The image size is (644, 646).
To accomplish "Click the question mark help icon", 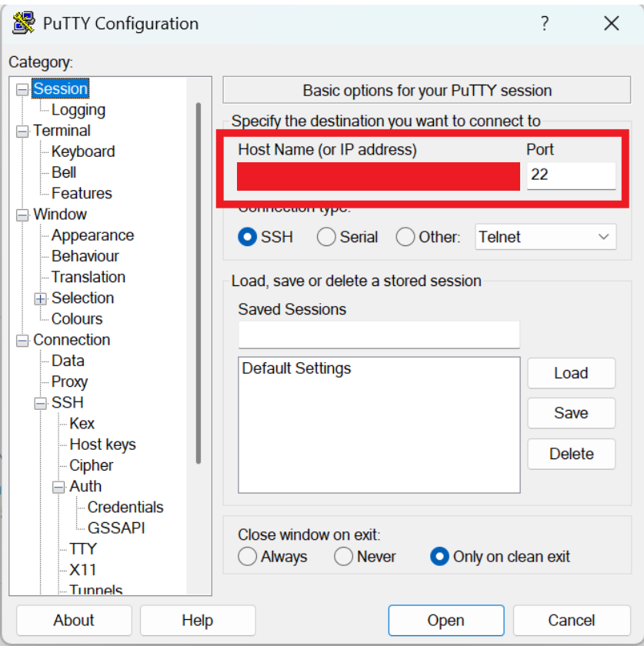I will pos(545,24).
